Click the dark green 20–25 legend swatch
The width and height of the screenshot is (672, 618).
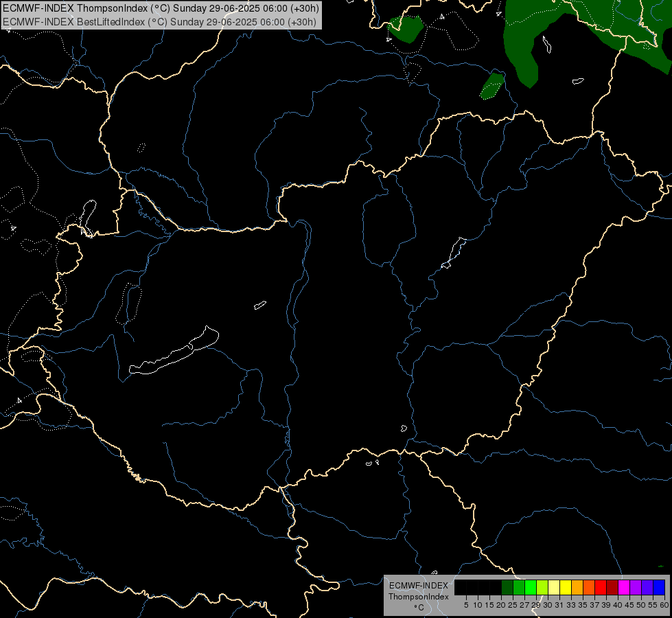coord(507,588)
